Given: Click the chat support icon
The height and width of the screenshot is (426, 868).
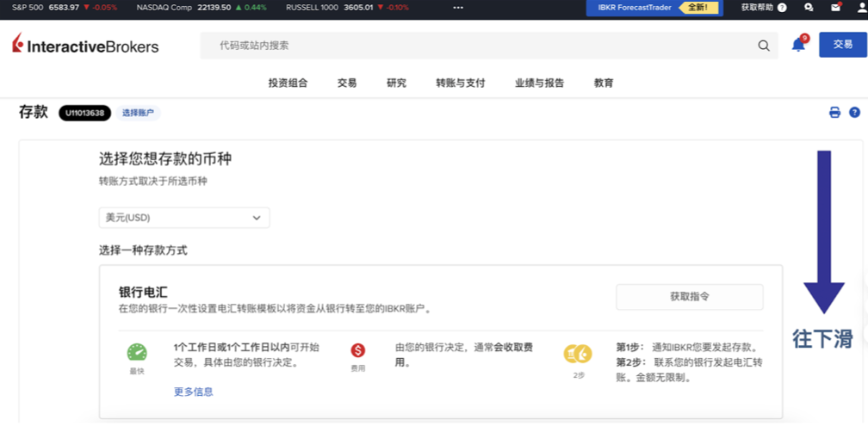Looking at the screenshot, I should coord(809,7).
